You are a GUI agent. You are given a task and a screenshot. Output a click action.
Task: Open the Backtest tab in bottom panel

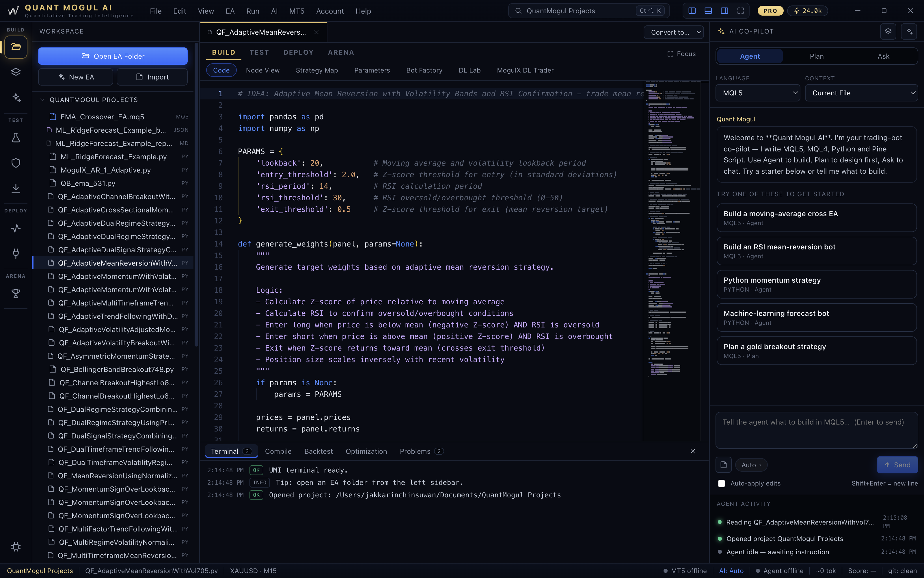[319, 451]
